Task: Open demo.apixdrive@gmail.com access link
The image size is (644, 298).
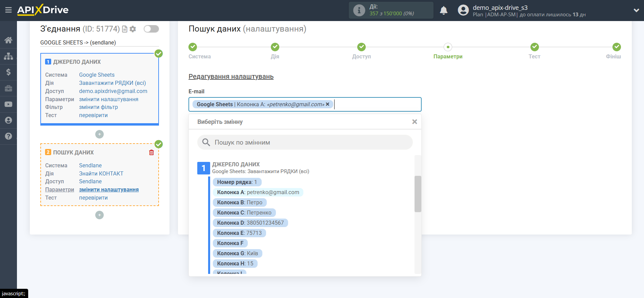Action: [x=113, y=91]
